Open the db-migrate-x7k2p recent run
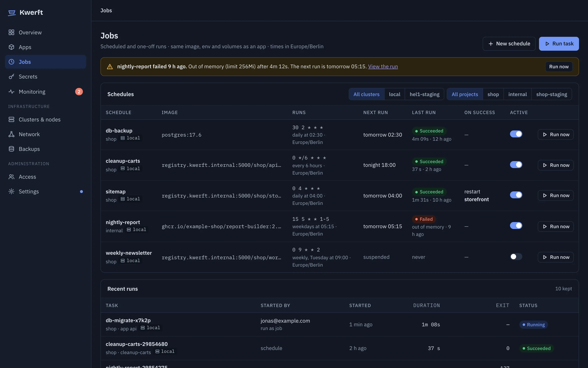 point(340,324)
